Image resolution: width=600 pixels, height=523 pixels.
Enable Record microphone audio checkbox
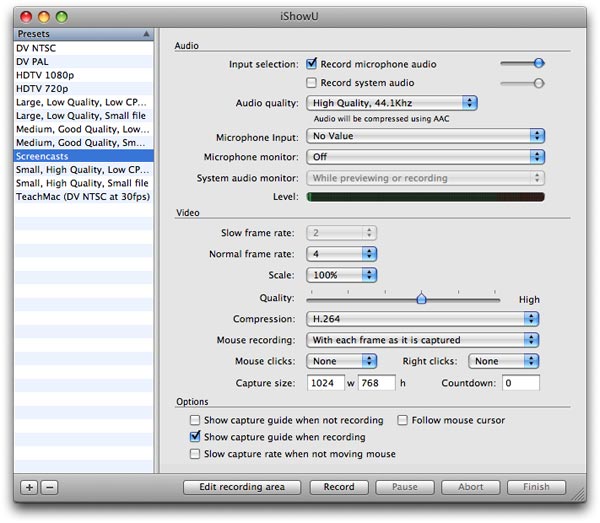point(311,64)
